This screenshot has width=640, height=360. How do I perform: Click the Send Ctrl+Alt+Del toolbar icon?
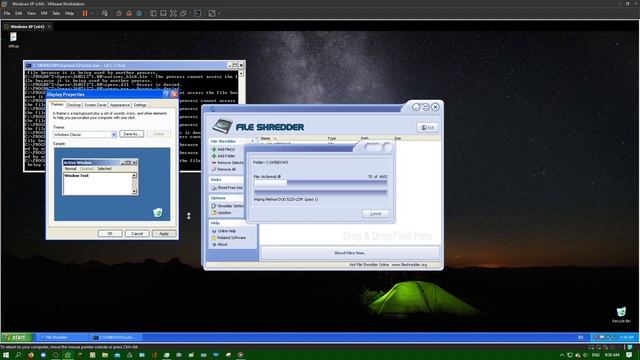(105, 13)
